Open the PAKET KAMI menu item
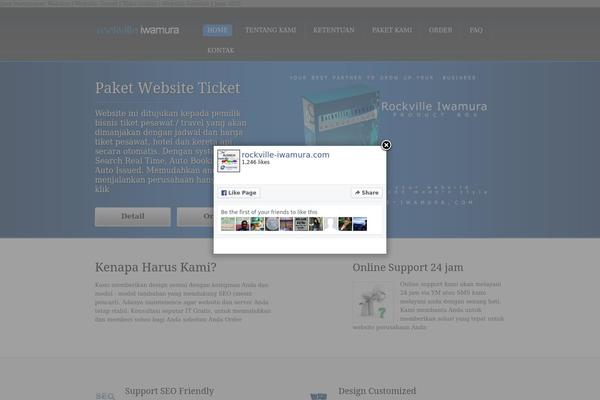The height and width of the screenshot is (400, 600). coord(392,30)
